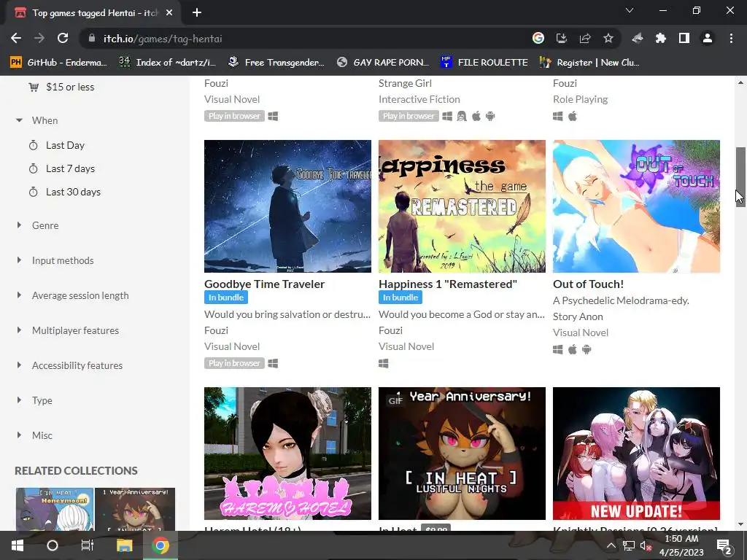Open the Goodbye Time Traveler title link
This screenshot has width=747, height=560.
click(264, 284)
